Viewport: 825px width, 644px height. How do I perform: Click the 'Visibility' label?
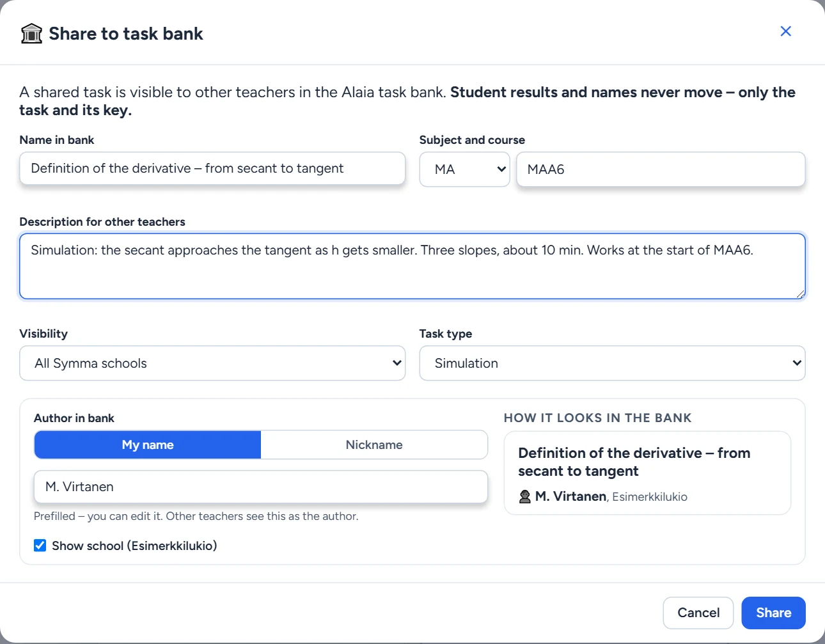[x=43, y=334]
